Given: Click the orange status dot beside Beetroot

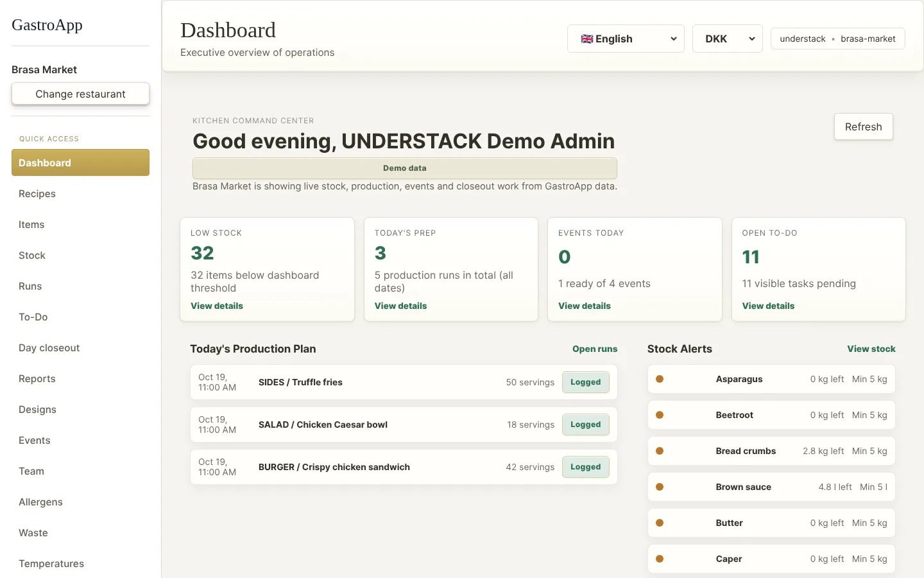Looking at the screenshot, I should pos(660,415).
